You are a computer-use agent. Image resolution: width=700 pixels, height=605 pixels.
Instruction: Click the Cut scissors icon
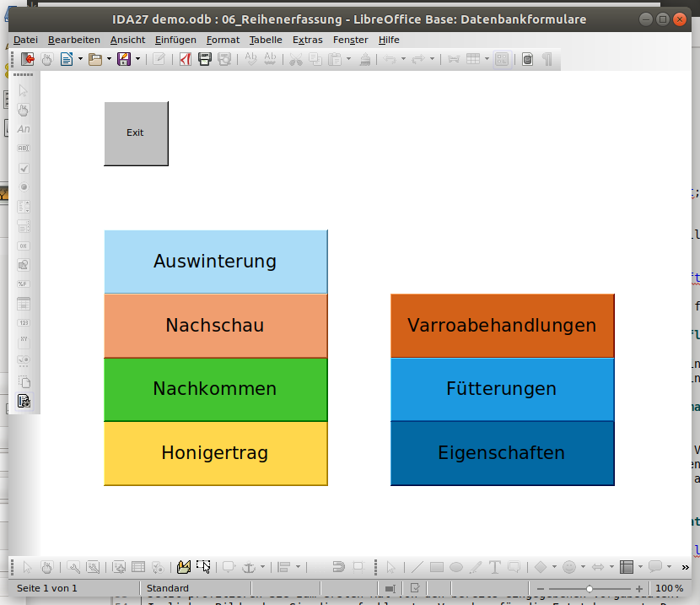coord(295,59)
